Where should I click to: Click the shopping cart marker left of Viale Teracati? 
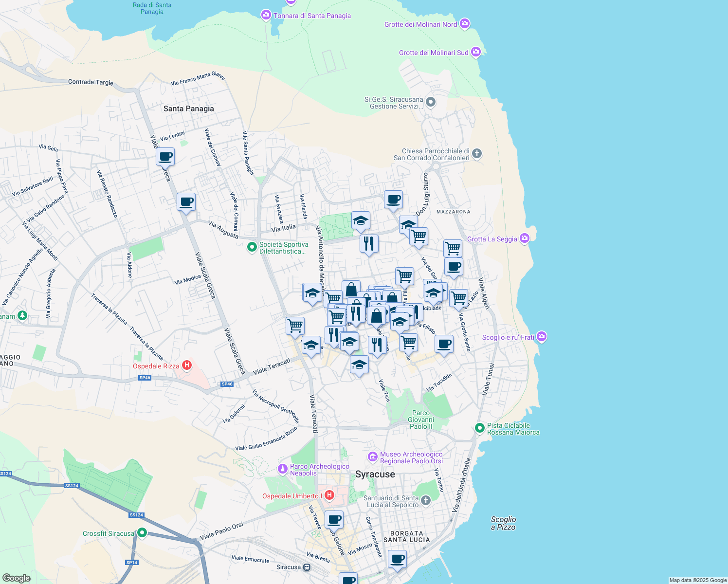295,326
